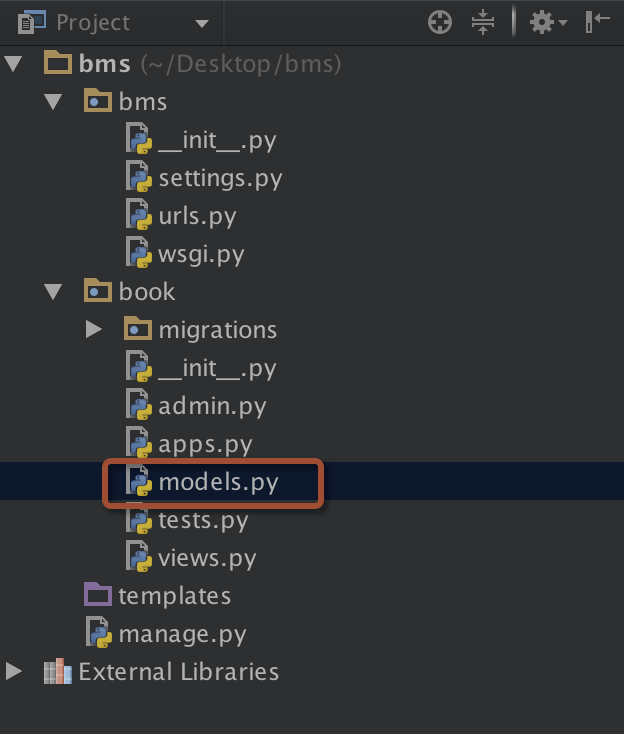Viewport: 624px width, 734px height.
Task: Open the Project view dropdown arrow
Action: 202,23
